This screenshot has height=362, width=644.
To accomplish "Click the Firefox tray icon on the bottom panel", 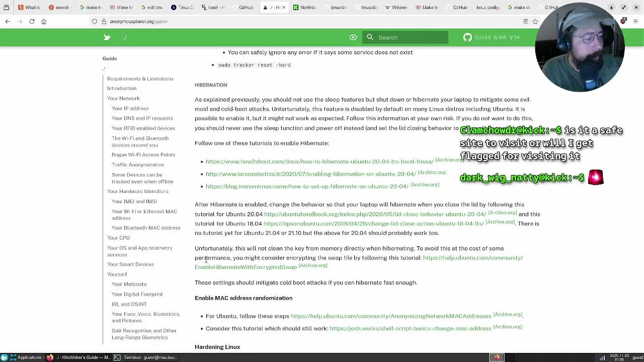I will [497, 357].
